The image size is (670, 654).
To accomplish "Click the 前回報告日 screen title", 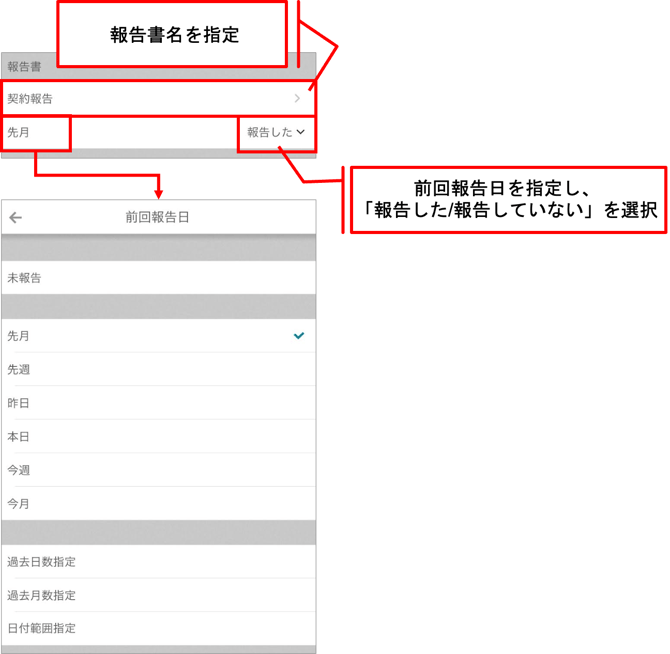I will pyautogui.click(x=157, y=217).
